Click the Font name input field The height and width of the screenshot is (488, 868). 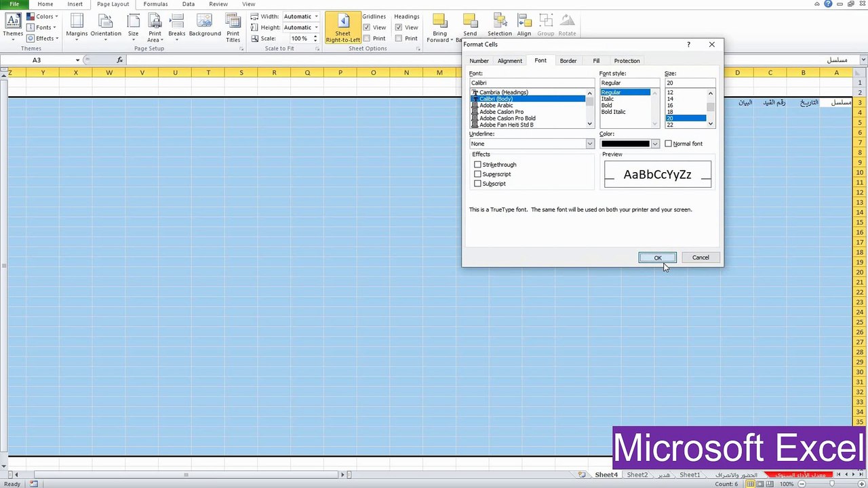coord(532,83)
